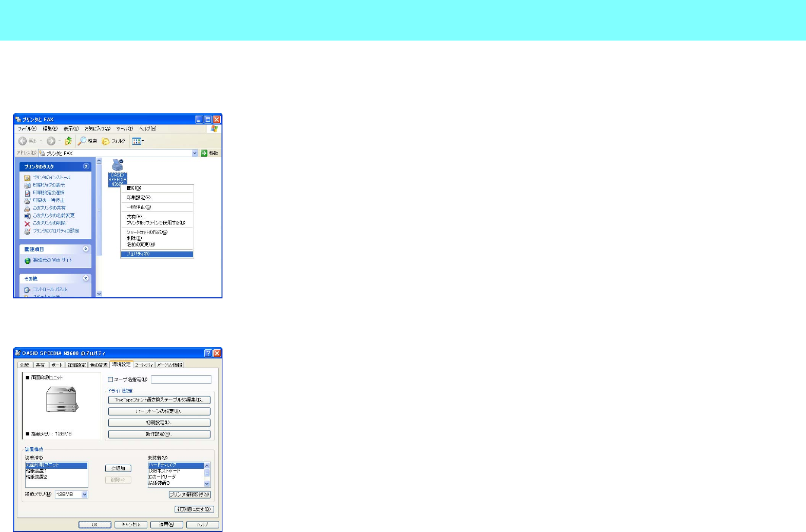Click プリンタのプロパティの設定 task link
The height and width of the screenshot is (532, 806).
click(x=56, y=231)
